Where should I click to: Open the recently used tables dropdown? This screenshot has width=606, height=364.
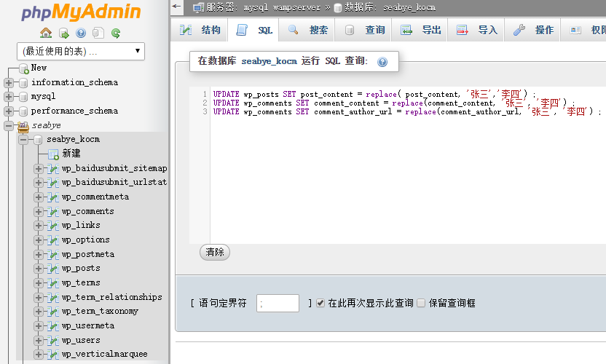[80, 51]
